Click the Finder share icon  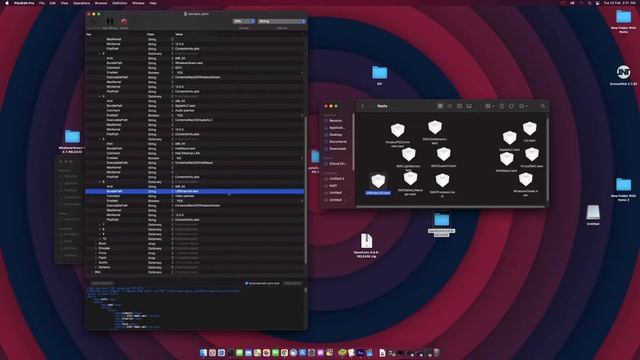502,106
